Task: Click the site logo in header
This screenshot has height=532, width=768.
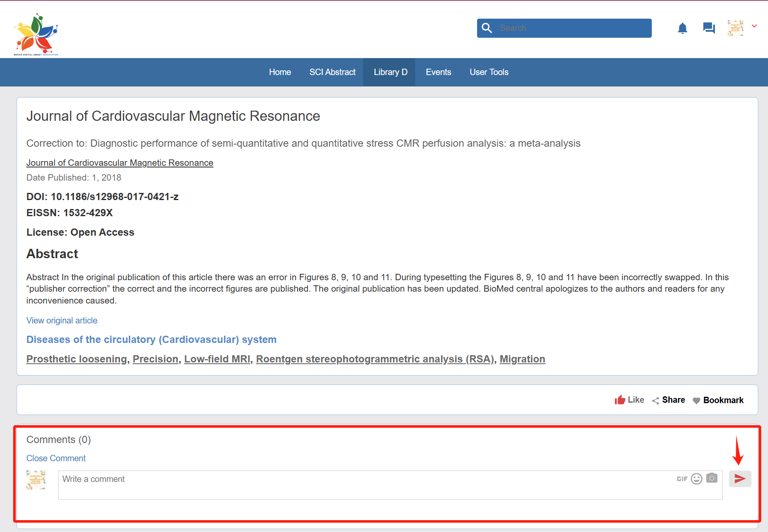Action: point(36,34)
